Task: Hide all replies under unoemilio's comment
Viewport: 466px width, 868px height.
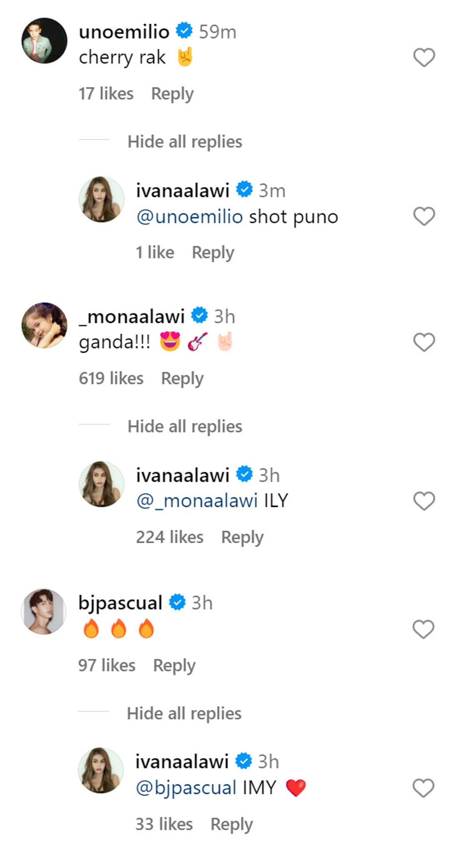Action: click(185, 142)
